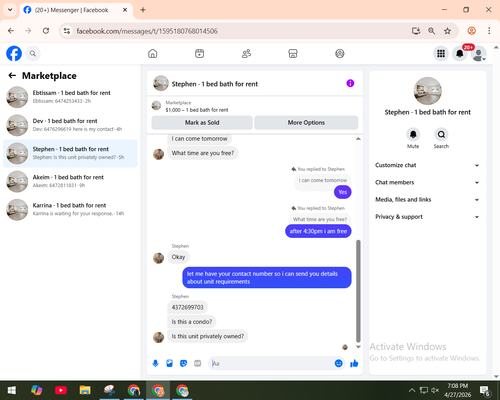Click the Mark as Sold button
Image resolution: width=500 pixels, height=400 pixels.
point(202,123)
